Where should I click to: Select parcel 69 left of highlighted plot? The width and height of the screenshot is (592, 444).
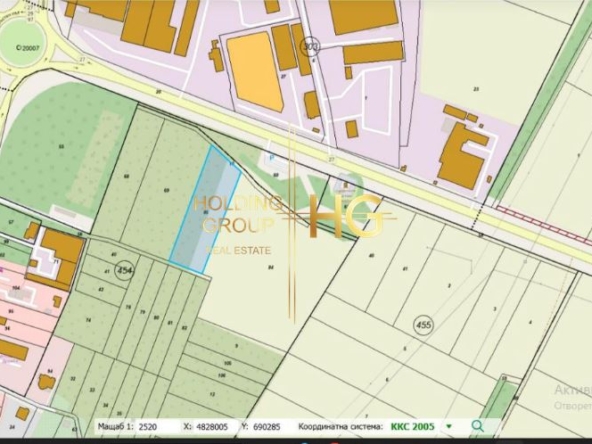tap(166, 190)
